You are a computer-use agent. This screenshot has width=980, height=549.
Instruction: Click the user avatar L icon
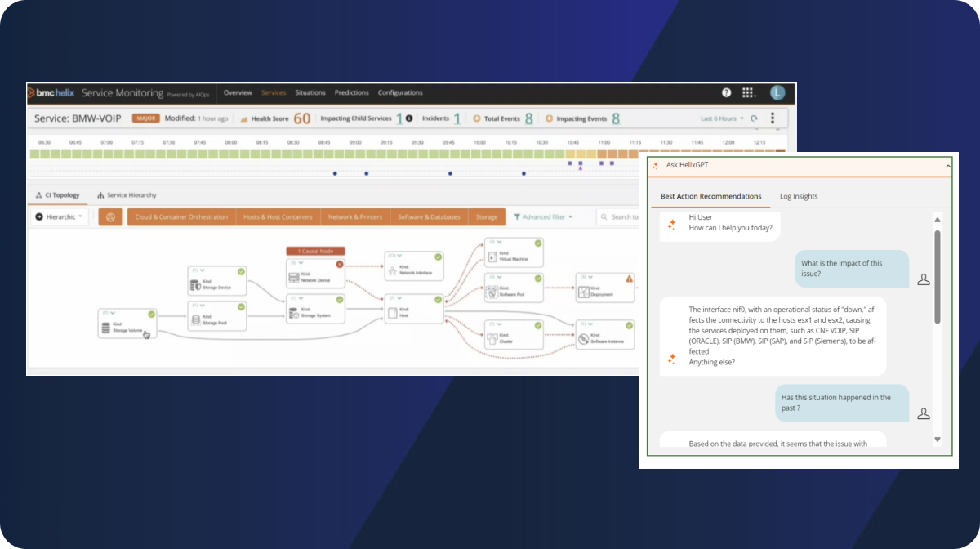tap(777, 93)
